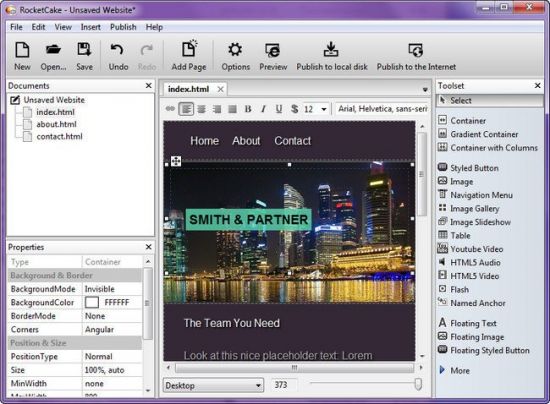Open the Publish menu
Screen dimensions: 550x404
[x=123, y=27]
